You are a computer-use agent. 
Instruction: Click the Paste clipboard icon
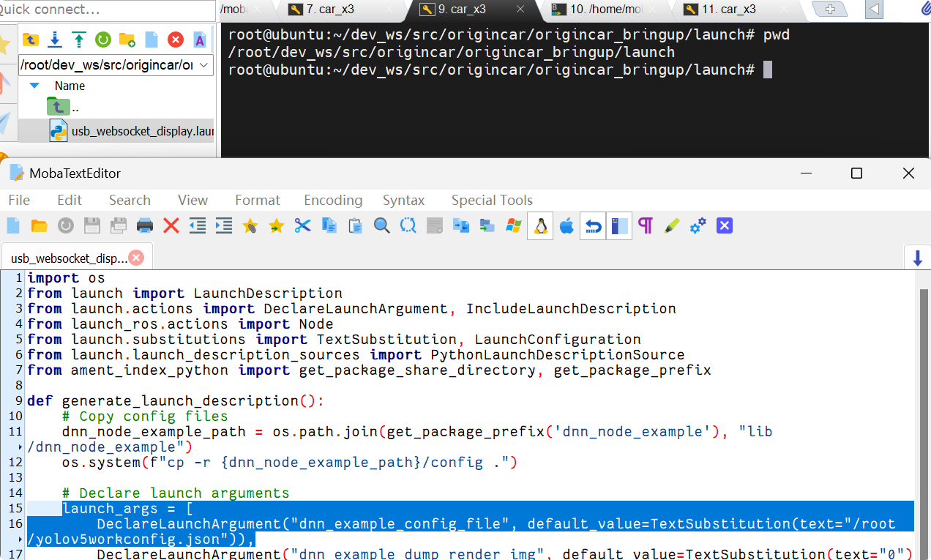coord(356,225)
